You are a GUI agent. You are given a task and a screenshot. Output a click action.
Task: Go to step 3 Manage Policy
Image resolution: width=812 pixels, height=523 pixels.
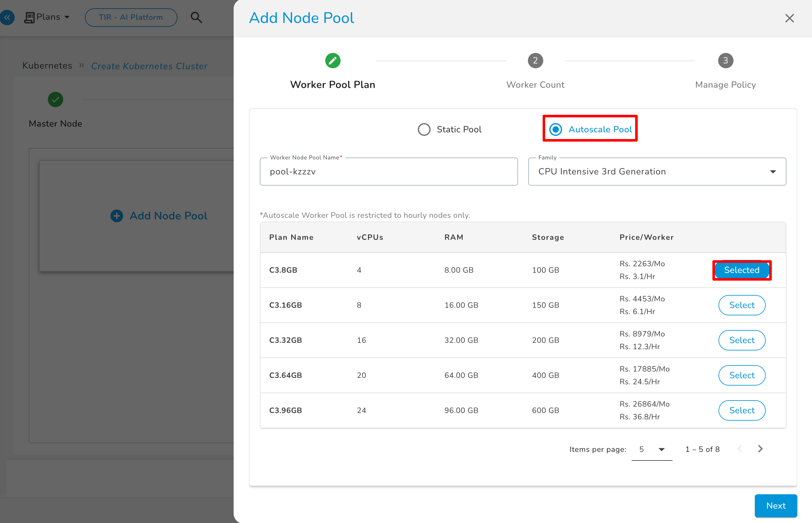point(725,61)
